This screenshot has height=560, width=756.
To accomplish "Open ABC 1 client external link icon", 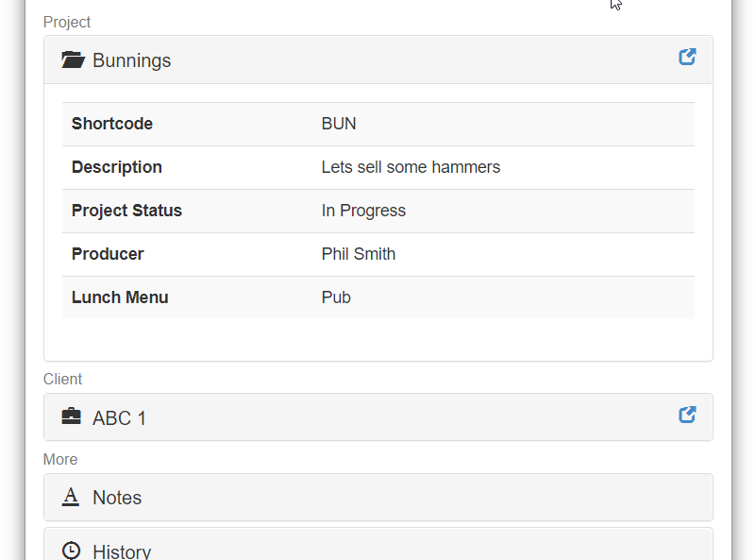I will (687, 415).
